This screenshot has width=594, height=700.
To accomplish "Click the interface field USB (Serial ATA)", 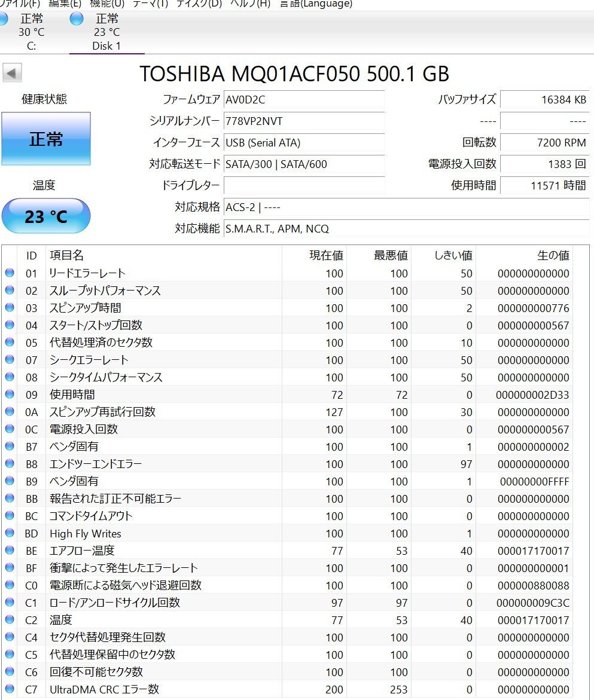I will 304,142.
